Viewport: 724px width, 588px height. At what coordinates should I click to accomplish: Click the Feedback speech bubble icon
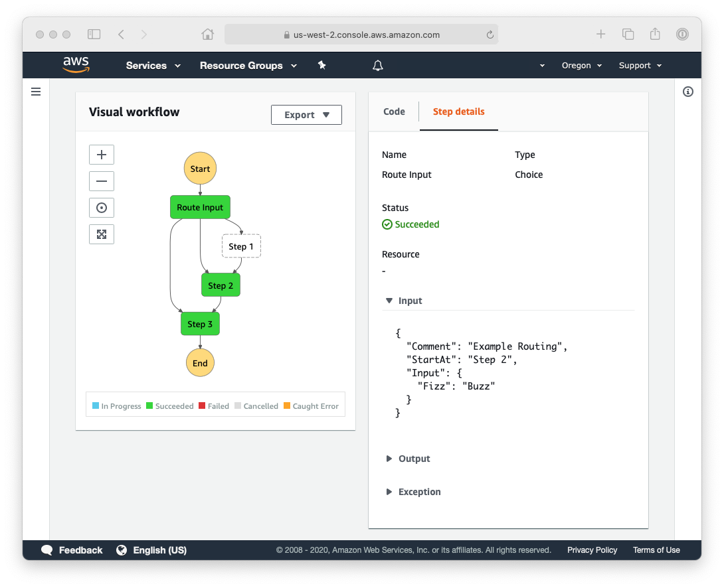click(46, 550)
